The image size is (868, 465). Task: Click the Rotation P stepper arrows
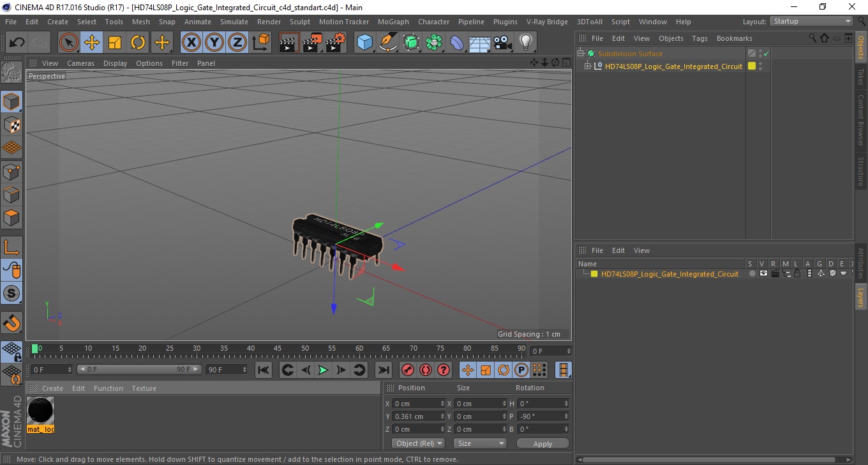pos(566,416)
